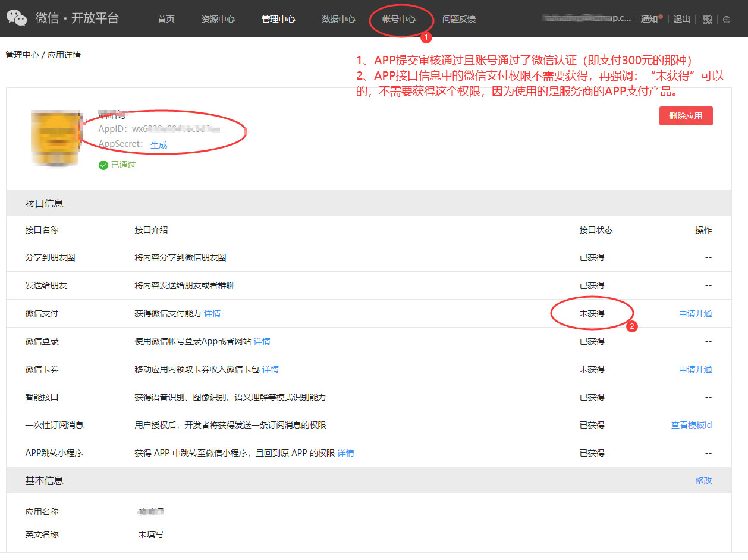
Task: Click 已获得 status in 智能接口 row
Action: pos(592,397)
